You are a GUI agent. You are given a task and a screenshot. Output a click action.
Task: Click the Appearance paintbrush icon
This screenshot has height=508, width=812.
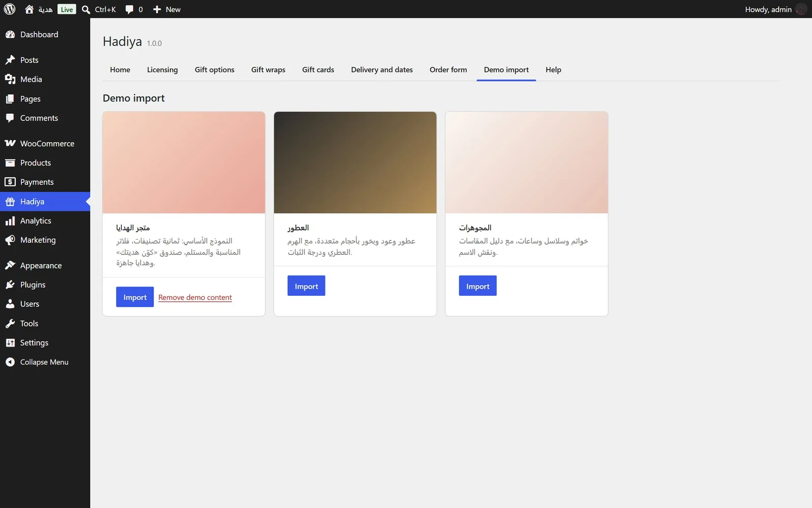pos(10,265)
